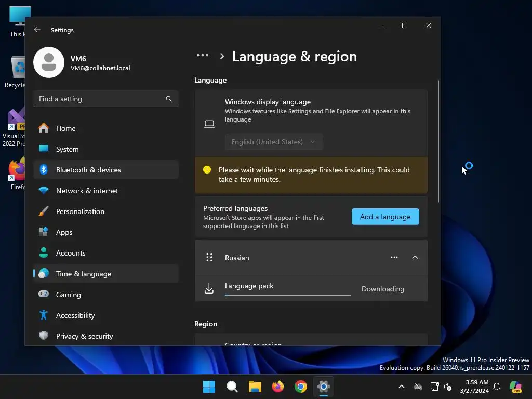Image resolution: width=532 pixels, height=399 pixels.
Task: Click the Accounts person icon
Action: (x=44, y=253)
